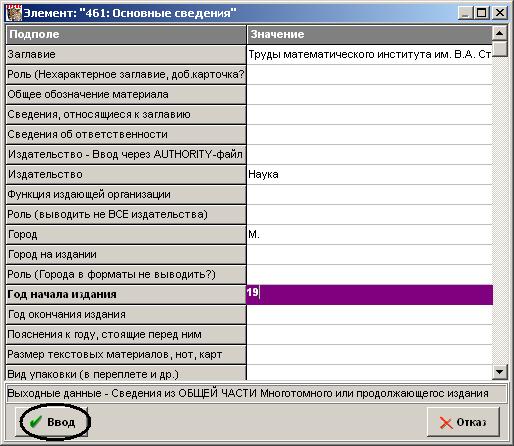Click the Общее обозначение материала value cell
This screenshot has height=446, width=514.
pos(369,94)
